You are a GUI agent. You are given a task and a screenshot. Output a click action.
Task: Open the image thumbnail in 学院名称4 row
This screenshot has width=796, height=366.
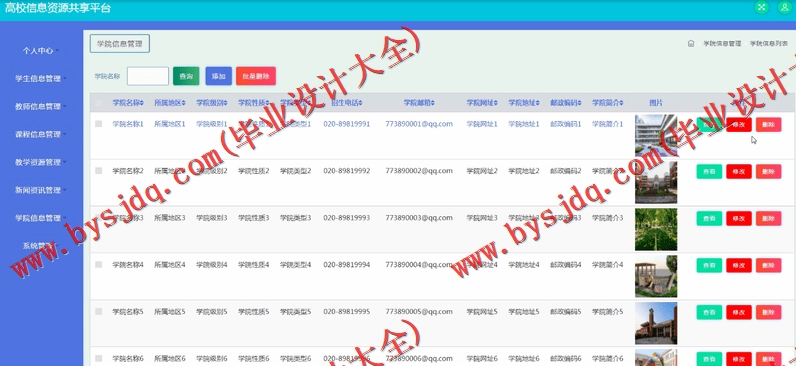tap(656, 277)
